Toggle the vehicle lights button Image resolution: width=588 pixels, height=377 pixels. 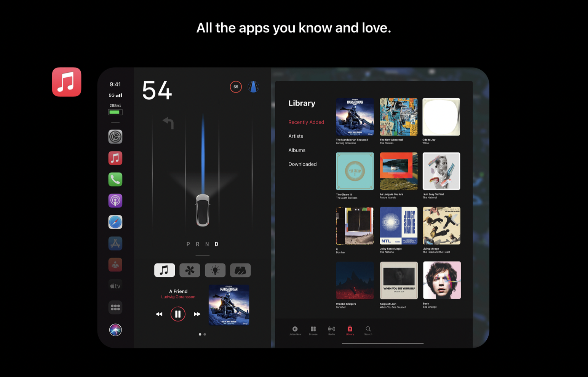[x=215, y=270]
